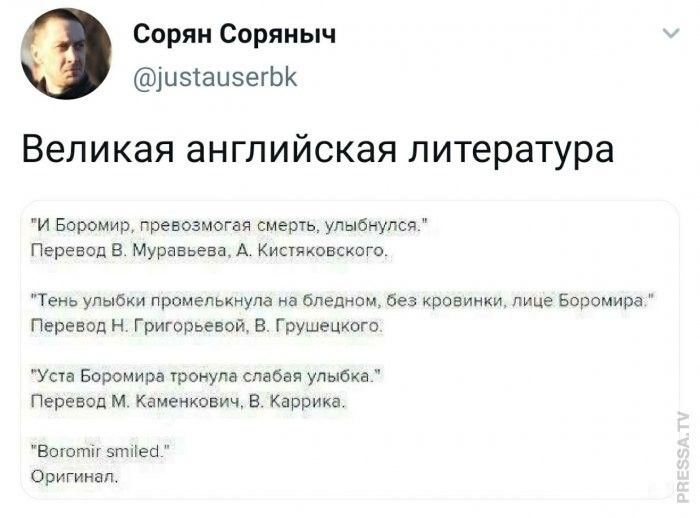Click the translator name 'Каррика'
Image resolution: width=700 pixels, height=518 pixels.
pyautogui.click(x=315, y=400)
